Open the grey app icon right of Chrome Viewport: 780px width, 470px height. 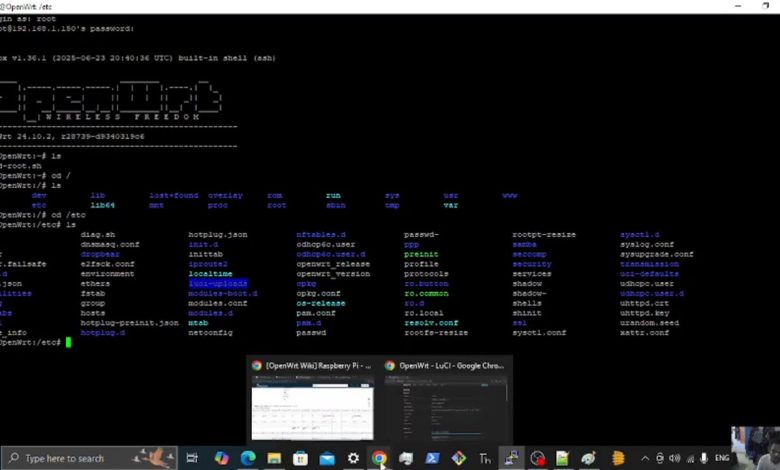(406, 458)
